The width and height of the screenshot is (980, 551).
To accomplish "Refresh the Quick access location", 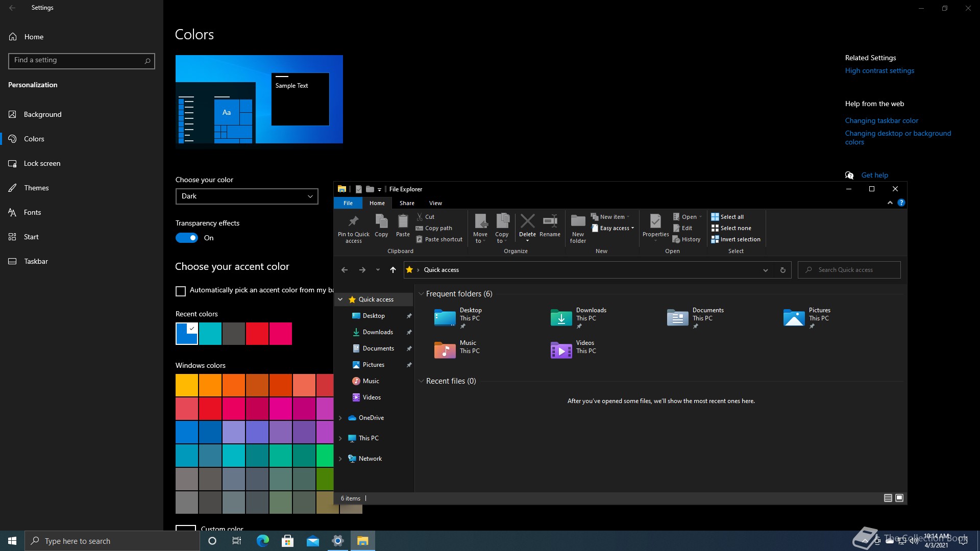I will click(782, 270).
